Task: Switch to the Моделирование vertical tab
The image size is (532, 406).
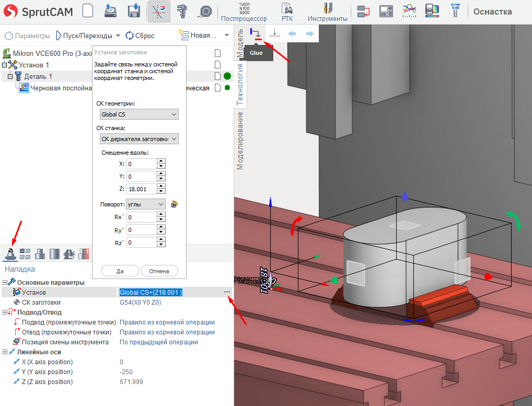Action: (x=240, y=140)
